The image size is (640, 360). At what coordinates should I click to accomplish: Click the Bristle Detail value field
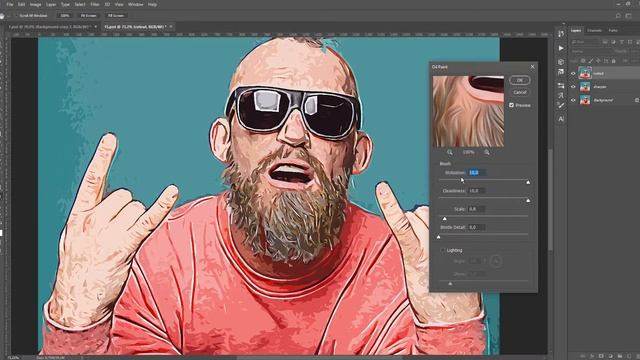pyautogui.click(x=476, y=227)
